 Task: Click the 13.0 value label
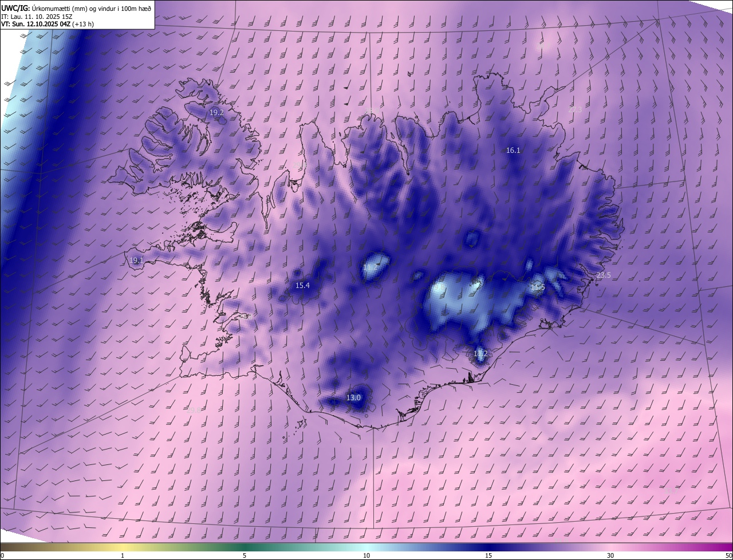pos(353,398)
